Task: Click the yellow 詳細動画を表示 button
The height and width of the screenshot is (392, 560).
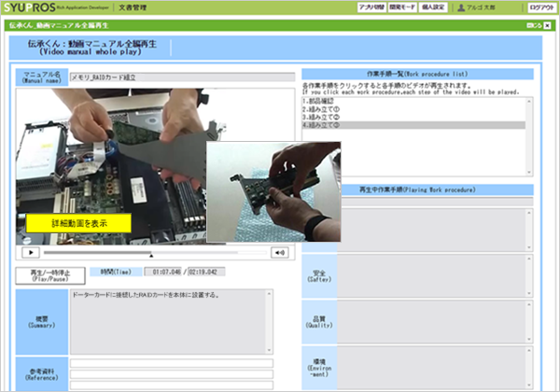Action: click(x=78, y=223)
